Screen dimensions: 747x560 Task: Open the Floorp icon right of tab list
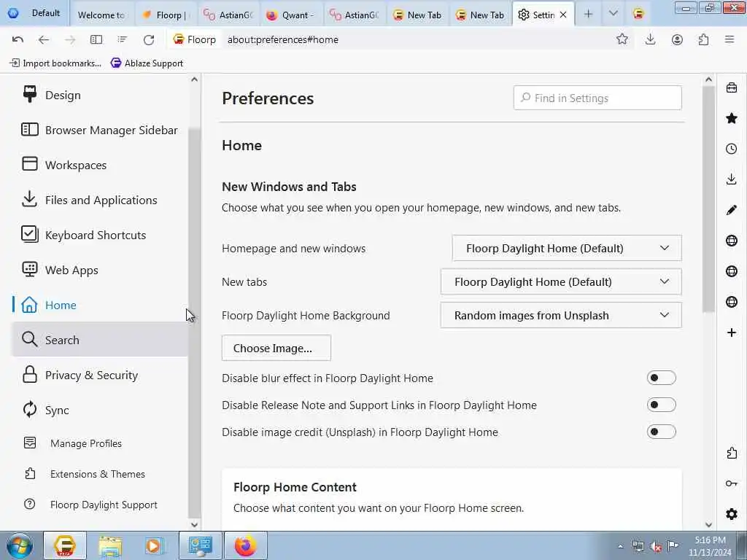(x=638, y=15)
